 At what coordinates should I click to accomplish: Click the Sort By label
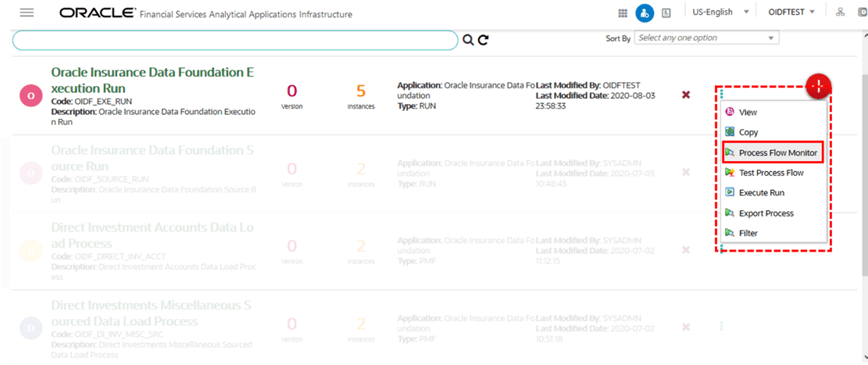pos(618,39)
